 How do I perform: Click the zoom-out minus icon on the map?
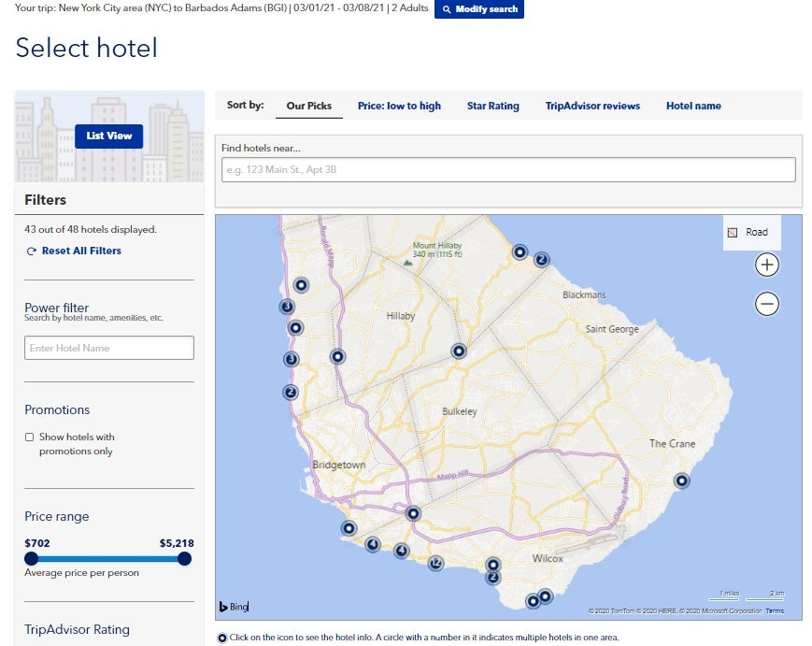point(766,304)
